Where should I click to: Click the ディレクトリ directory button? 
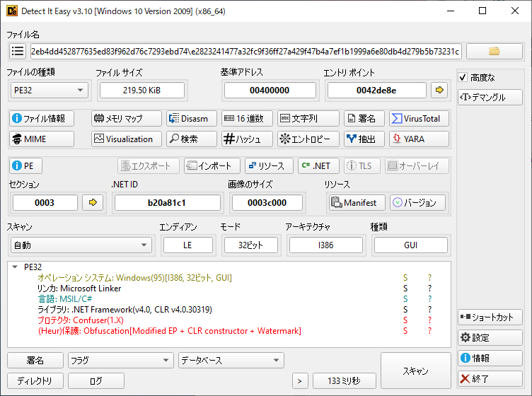point(35,380)
